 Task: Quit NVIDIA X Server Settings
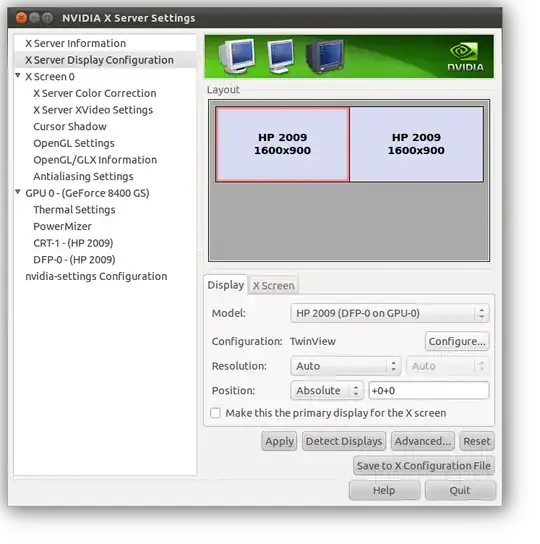(x=460, y=491)
